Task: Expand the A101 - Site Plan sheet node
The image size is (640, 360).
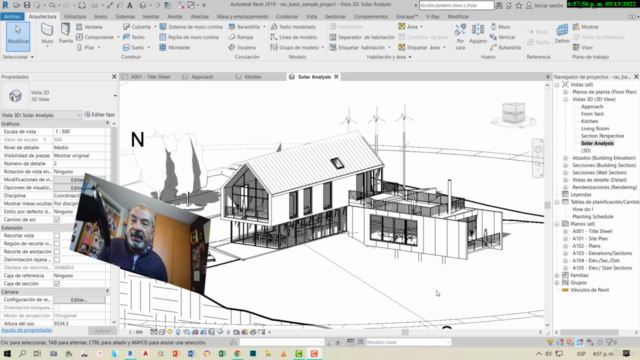Action: click(565, 239)
